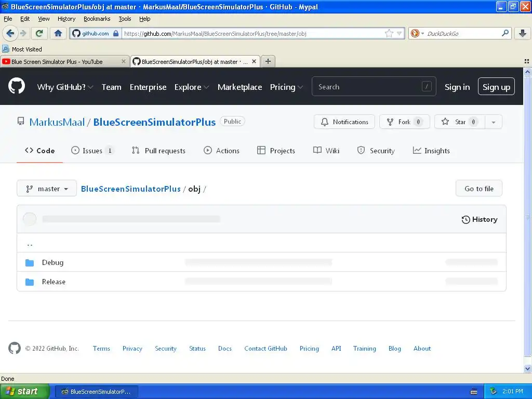The height and width of the screenshot is (399, 532).
Task: Open the Bookmarks menu
Action: click(97, 19)
